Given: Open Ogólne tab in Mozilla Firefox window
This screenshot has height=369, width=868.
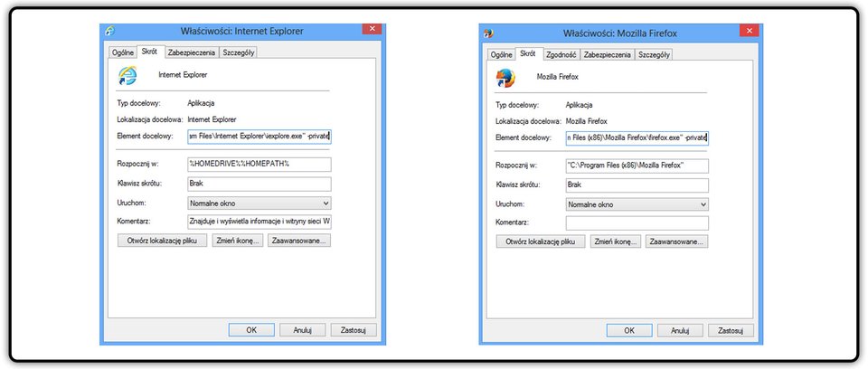Looking at the screenshot, I should tap(501, 54).
